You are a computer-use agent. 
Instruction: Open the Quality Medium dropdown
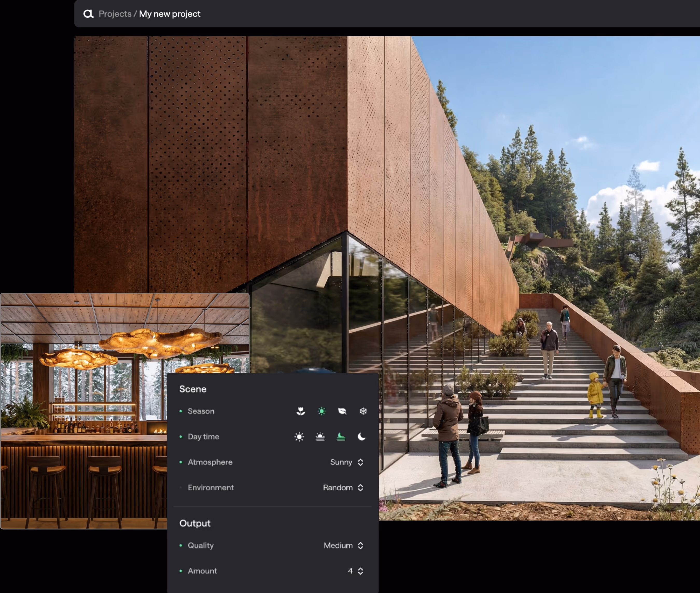pos(343,545)
